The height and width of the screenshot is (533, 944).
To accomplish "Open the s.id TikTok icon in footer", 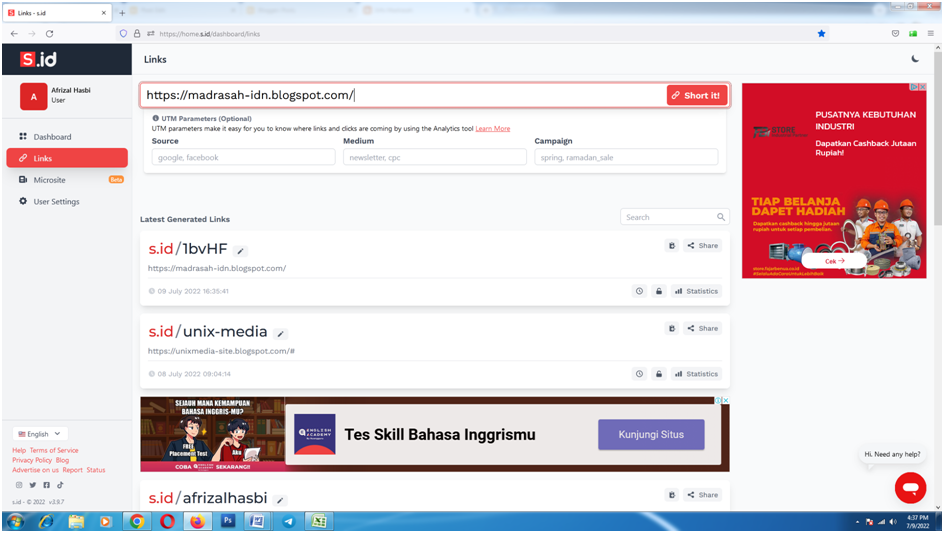I will pyautogui.click(x=60, y=485).
